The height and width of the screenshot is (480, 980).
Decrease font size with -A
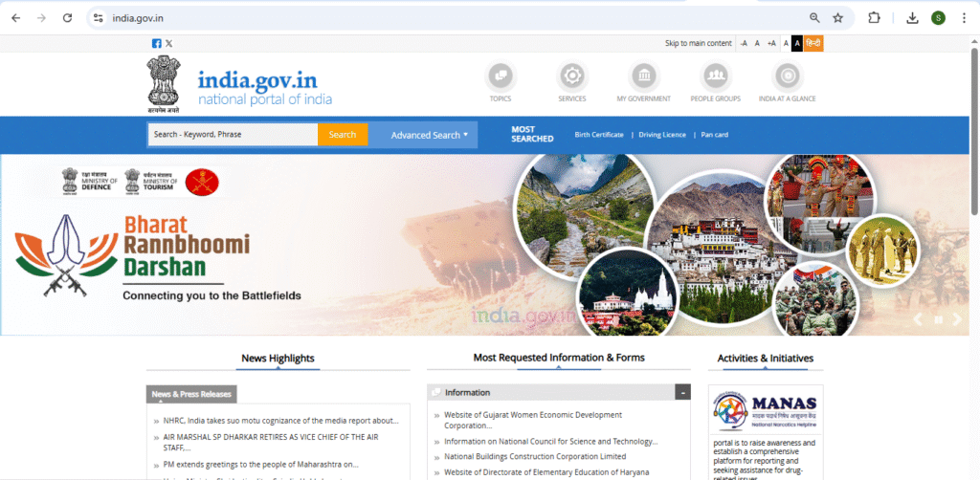[743, 43]
